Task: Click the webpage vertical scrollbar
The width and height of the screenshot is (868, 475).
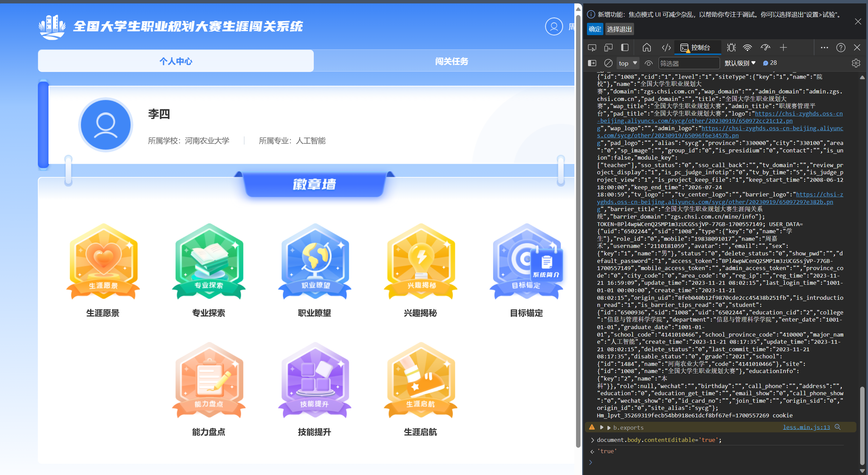Action: (578, 232)
